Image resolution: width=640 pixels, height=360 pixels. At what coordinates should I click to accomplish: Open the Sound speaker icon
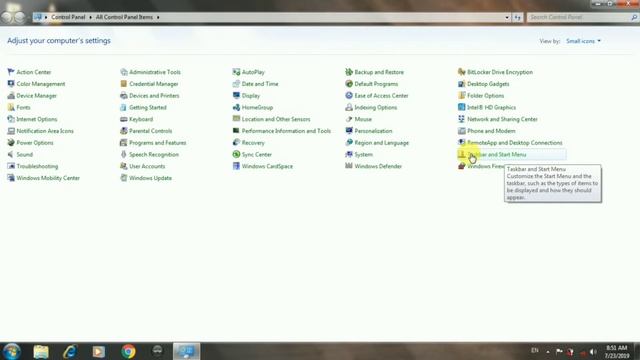(x=11, y=154)
